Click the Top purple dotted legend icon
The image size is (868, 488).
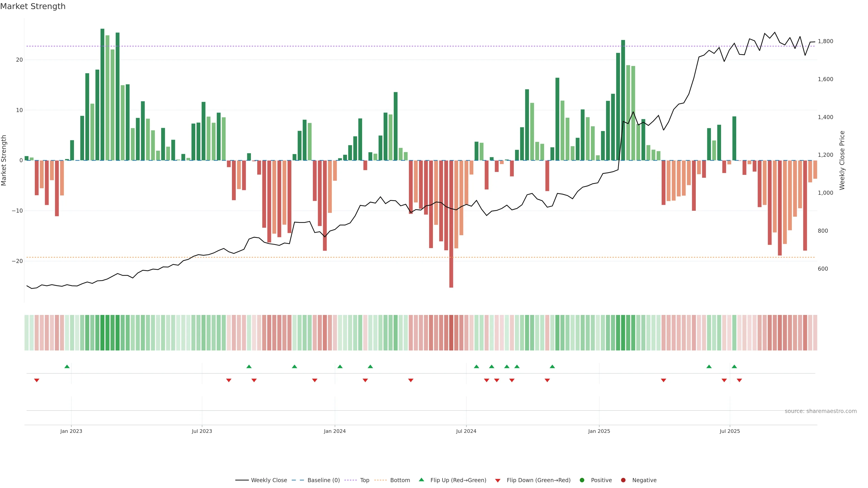pos(350,480)
